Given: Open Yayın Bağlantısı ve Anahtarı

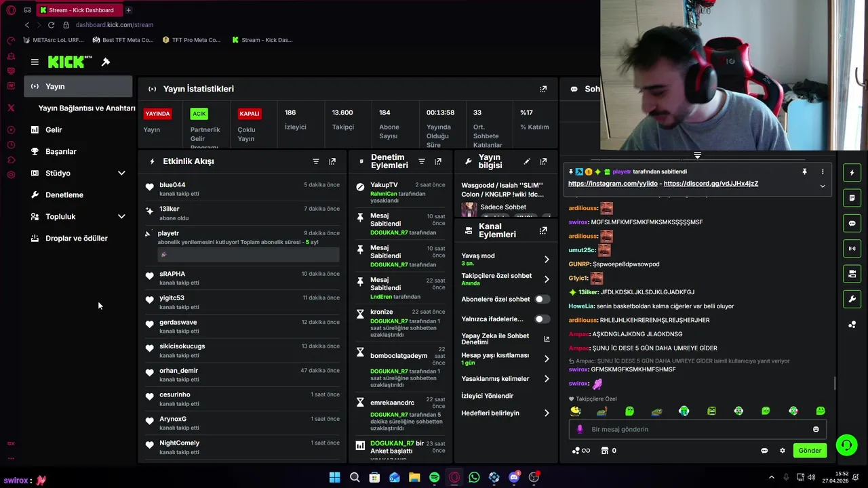Looking at the screenshot, I should pos(86,108).
